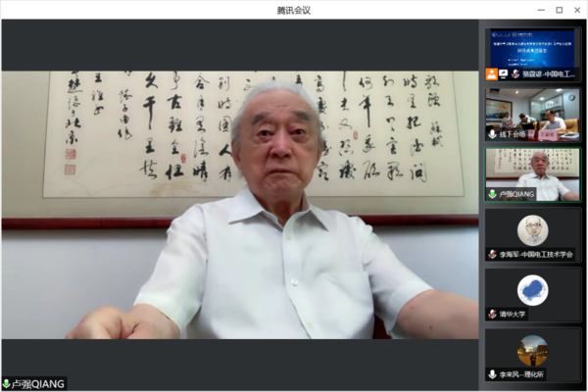Click the 腾讯会议 window title

294,10
